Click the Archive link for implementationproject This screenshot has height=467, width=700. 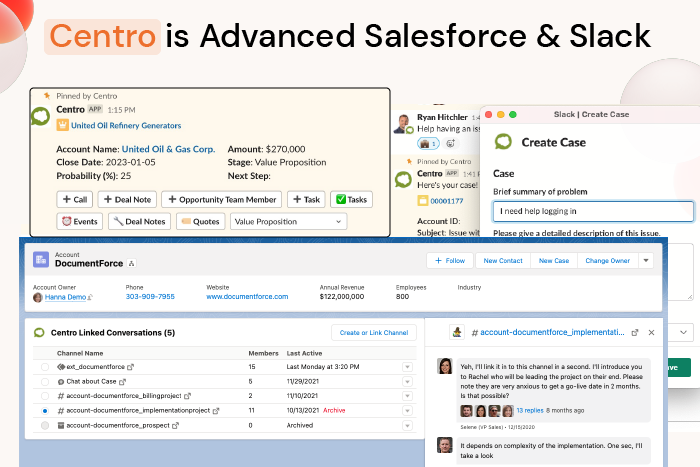point(334,410)
